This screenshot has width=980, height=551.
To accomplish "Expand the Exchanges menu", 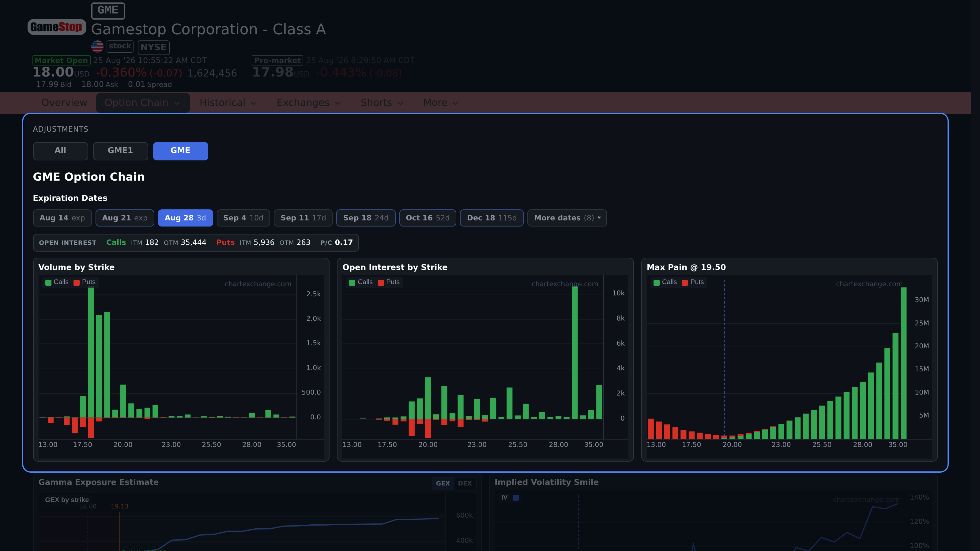I will 308,103.
